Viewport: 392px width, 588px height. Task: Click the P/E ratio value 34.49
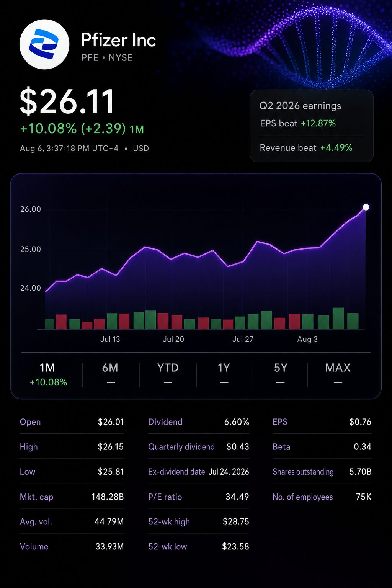(237, 497)
